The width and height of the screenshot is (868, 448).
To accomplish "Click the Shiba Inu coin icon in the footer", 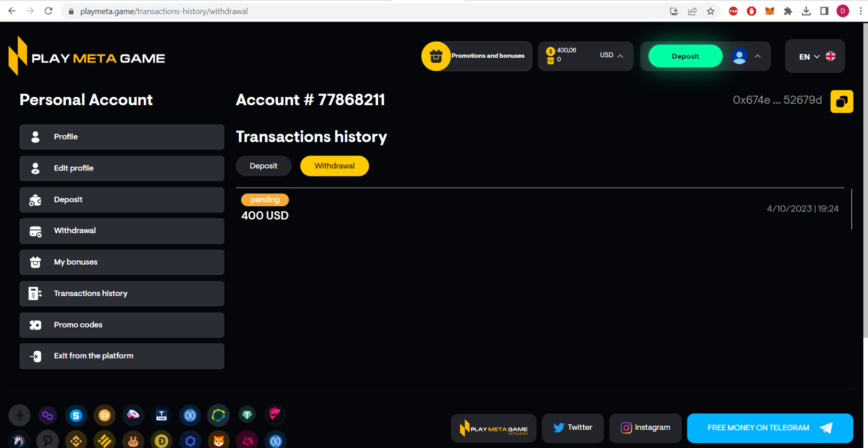I will [218, 441].
